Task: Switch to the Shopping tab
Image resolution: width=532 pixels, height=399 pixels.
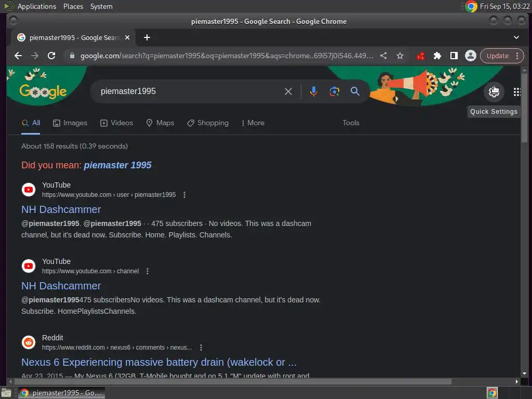Action: (208, 123)
